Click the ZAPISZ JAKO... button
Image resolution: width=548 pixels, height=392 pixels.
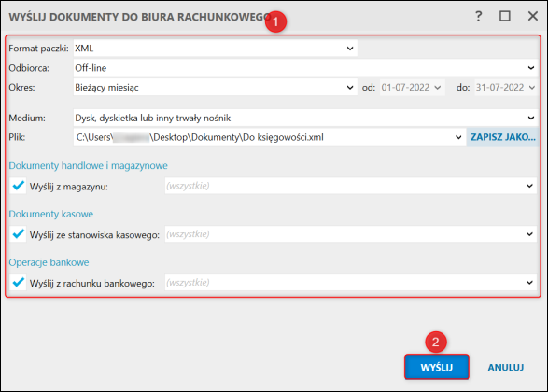502,137
